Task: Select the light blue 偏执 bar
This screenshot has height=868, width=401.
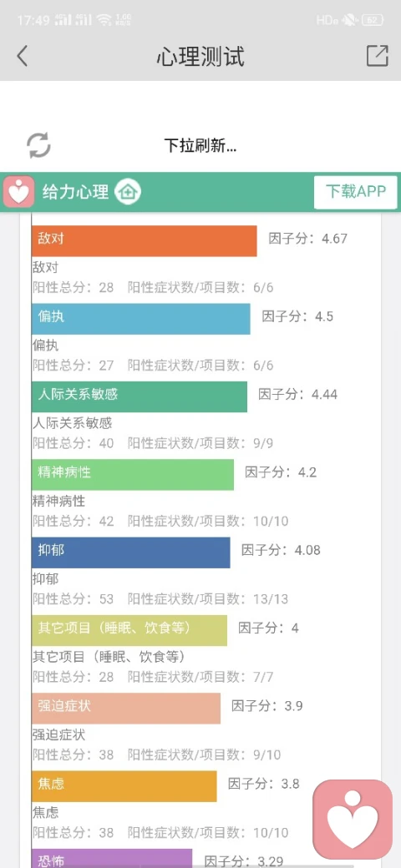Action: point(140,319)
